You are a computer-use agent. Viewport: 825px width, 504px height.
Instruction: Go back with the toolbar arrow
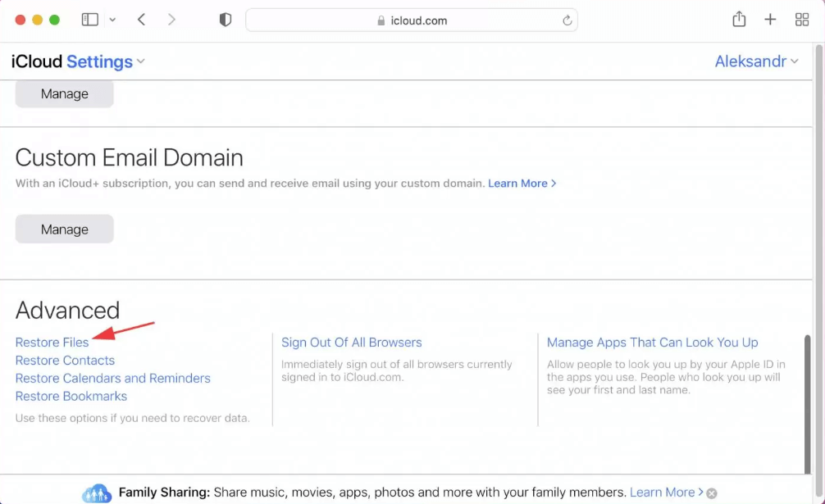141,20
